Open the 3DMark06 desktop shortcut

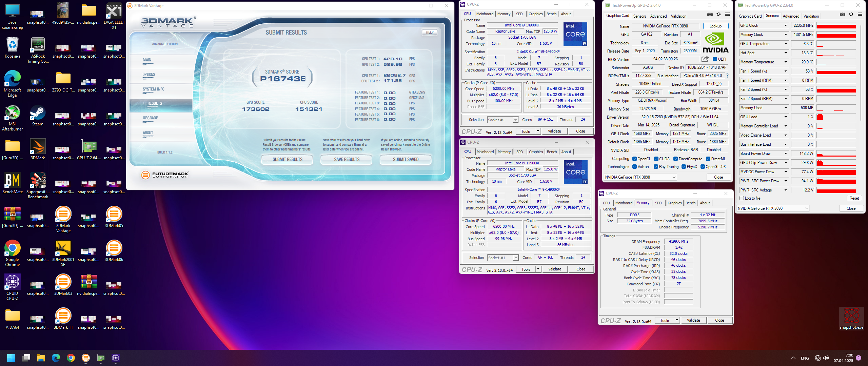pyautogui.click(x=114, y=250)
